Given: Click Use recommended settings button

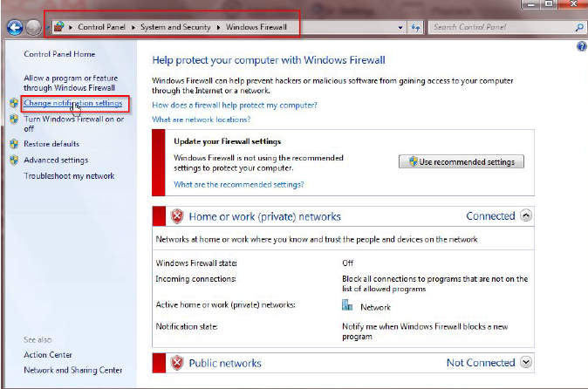Looking at the screenshot, I should [x=462, y=161].
